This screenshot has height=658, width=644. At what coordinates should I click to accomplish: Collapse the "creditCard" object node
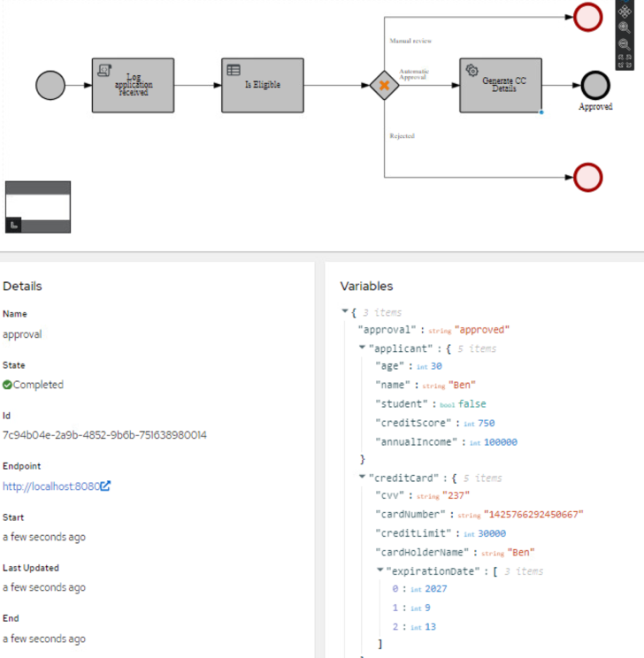click(362, 477)
